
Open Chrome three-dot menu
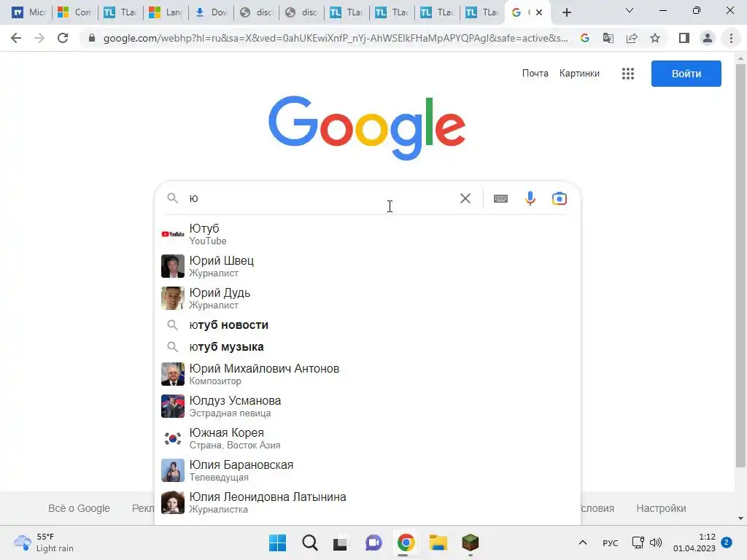[731, 38]
